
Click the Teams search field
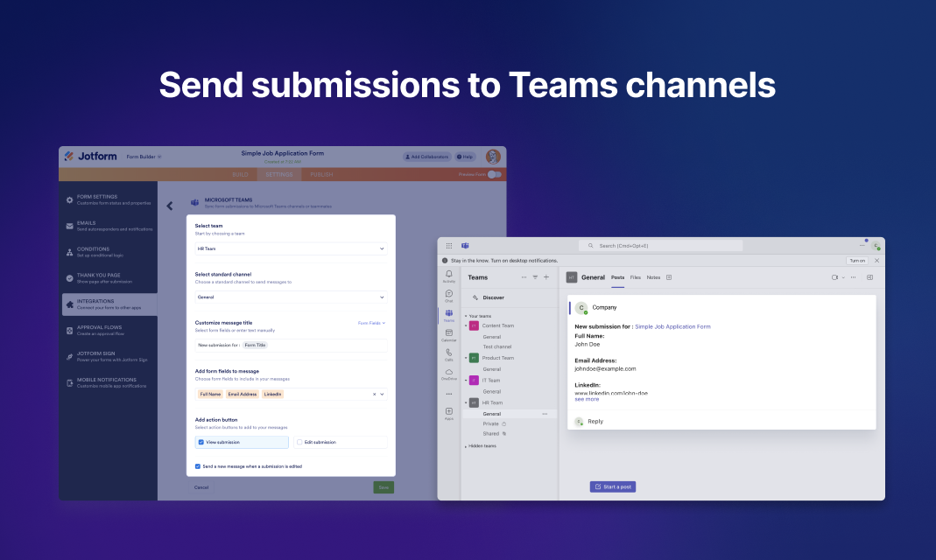(661, 246)
